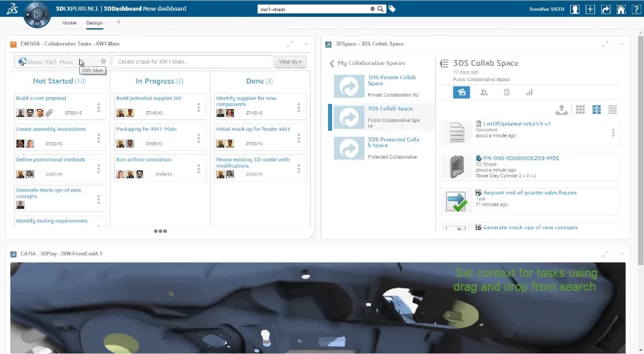
Task: Click the In Progress column header
Action: point(160,81)
